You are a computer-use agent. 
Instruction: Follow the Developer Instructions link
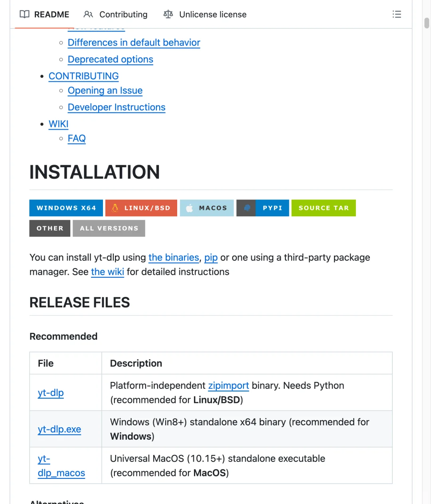tap(117, 107)
